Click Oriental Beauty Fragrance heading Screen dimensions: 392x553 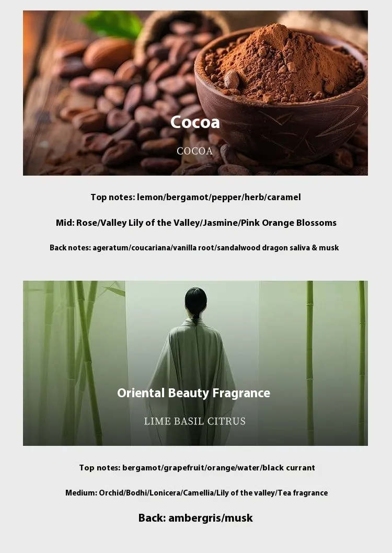(193, 393)
